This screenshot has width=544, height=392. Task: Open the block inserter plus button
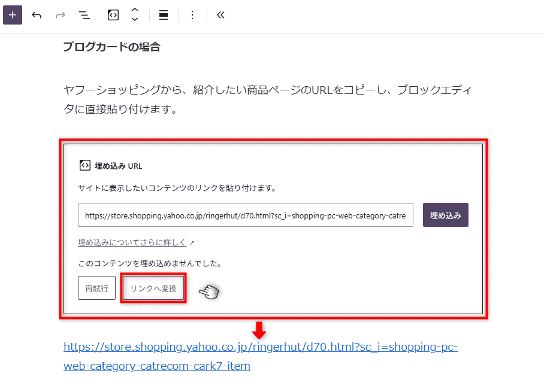13,15
